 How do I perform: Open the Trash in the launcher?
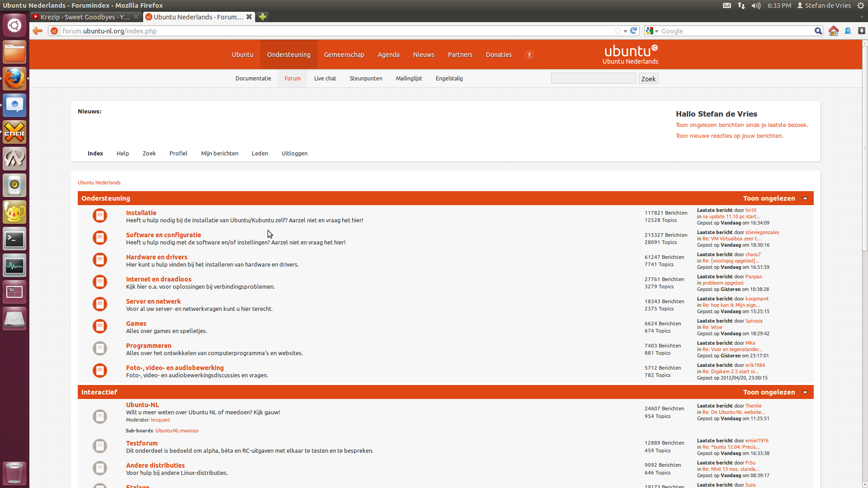(14, 473)
